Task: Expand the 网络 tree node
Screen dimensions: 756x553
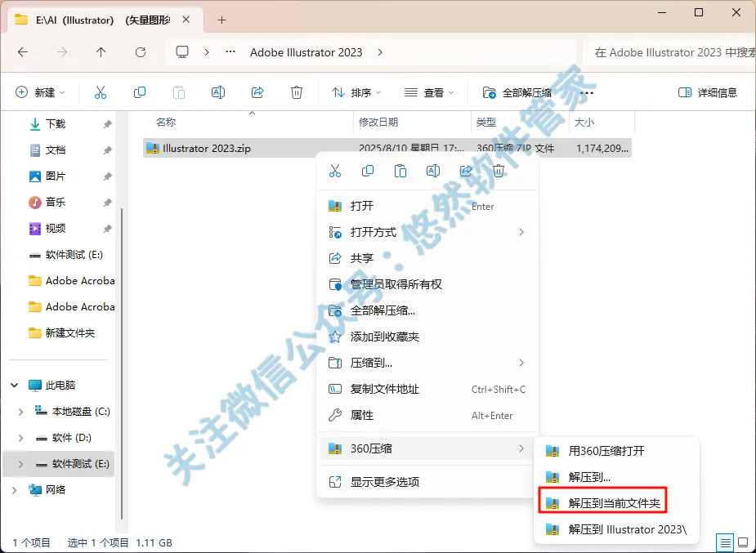Action: (x=15, y=490)
